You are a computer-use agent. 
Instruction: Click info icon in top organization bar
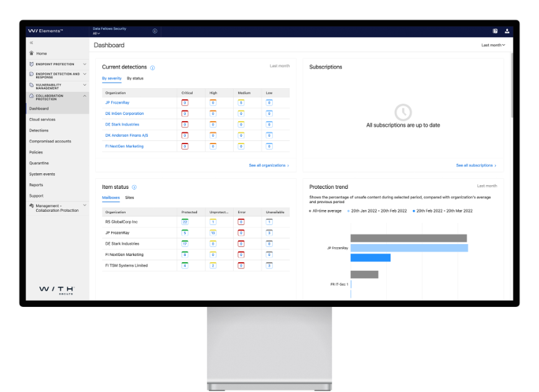(x=155, y=31)
